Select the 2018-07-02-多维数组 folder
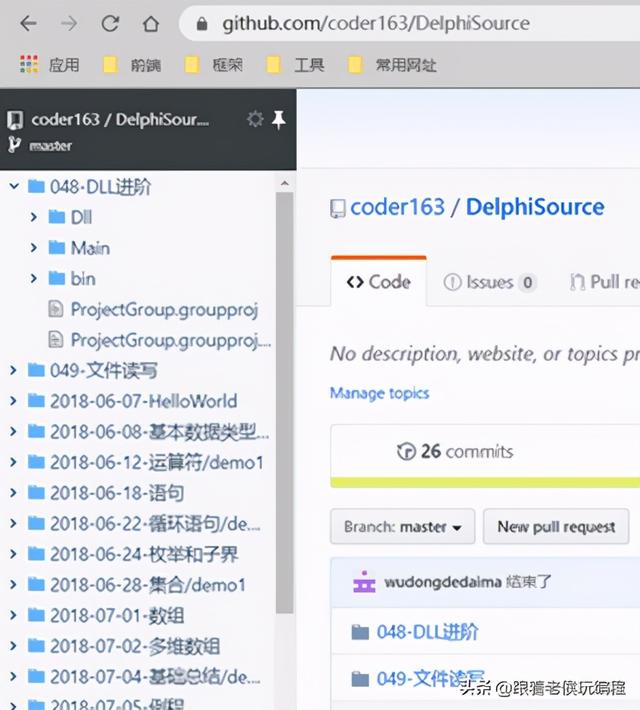The height and width of the screenshot is (710, 640). pyautogui.click(x=135, y=646)
